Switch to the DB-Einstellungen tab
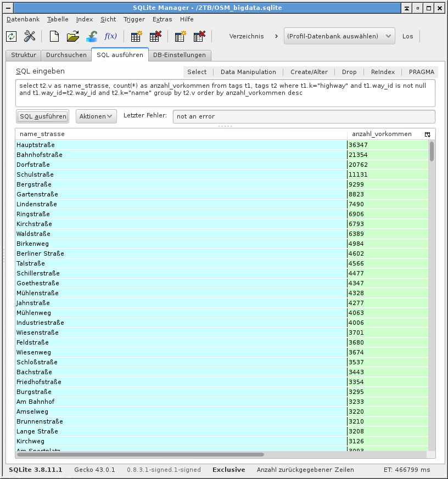448x479 pixels. [x=181, y=55]
